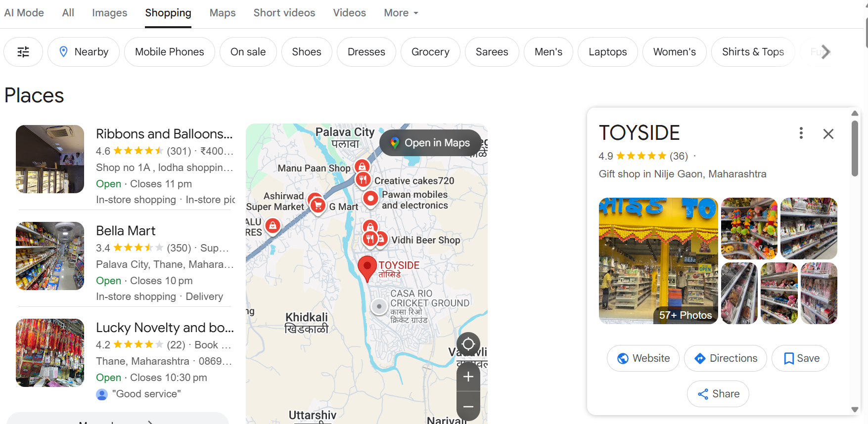Click the Creative cakes720 restaurant pin
Viewport: 868px width, 424px height.
point(363,179)
